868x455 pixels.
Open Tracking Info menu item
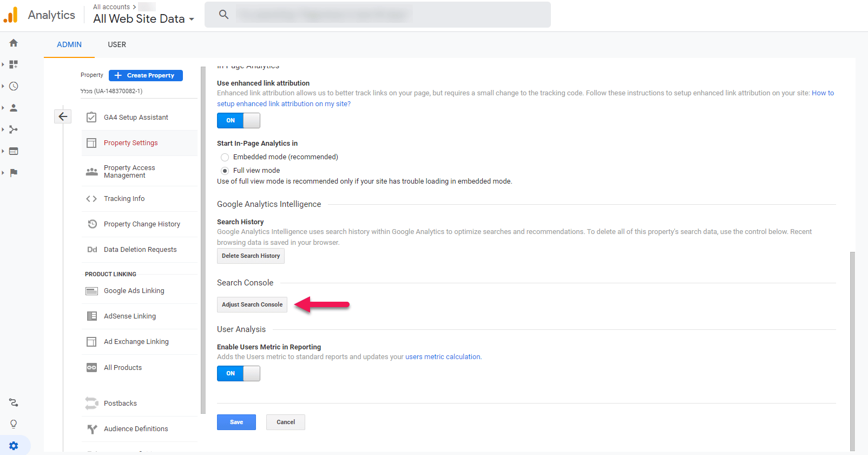click(139, 199)
